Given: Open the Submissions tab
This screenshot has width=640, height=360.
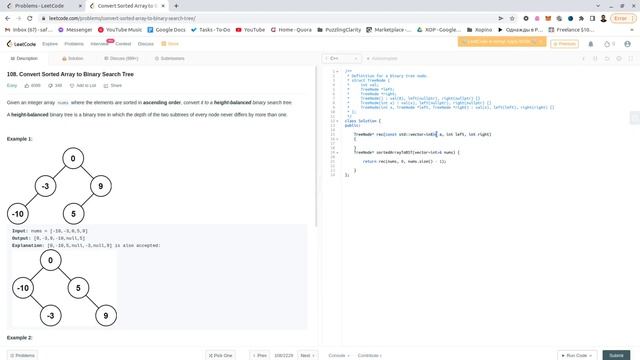Looking at the screenshot, I should [169, 58].
